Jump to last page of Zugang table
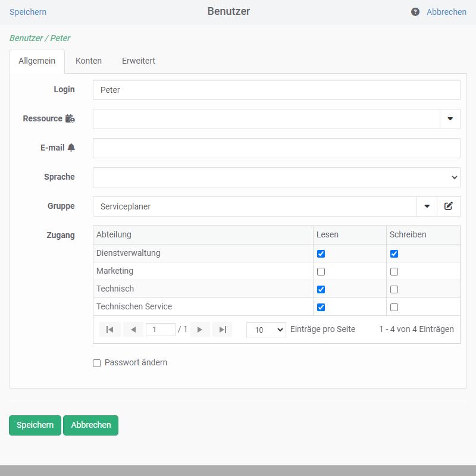Image resolution: width=476 pixels, height=476 pixels. pos(223,330)
